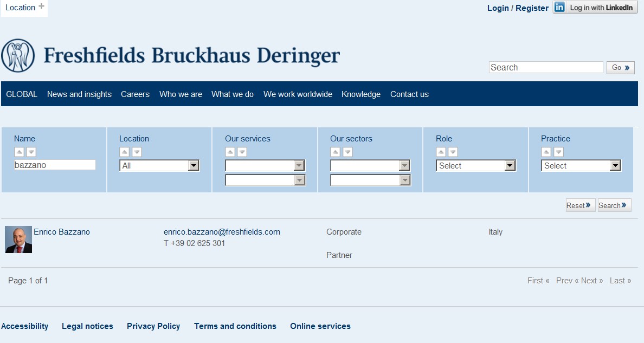Click phone number T +39 02 625 301

click(194, 243)
